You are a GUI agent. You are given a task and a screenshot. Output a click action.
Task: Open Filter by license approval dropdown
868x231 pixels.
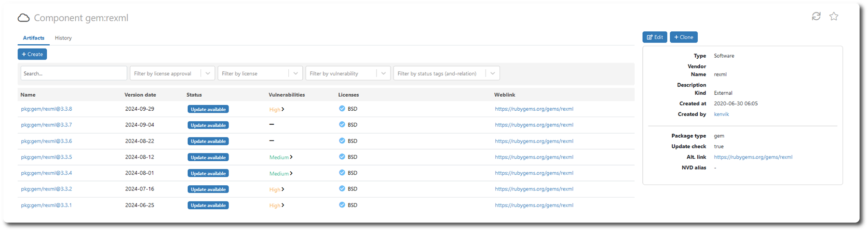(x=207, y=74)
